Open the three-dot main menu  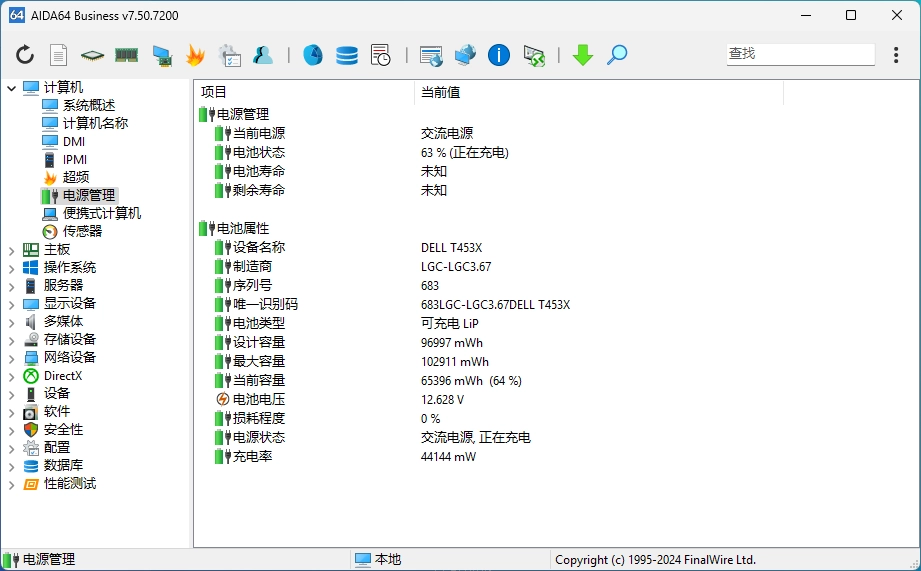coord(896,55)
